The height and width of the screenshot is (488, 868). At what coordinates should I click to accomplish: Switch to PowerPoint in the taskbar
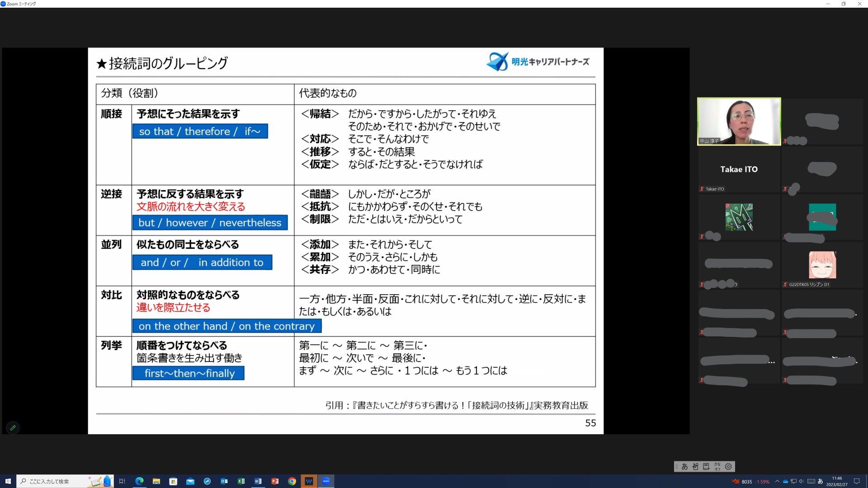pos(275,481)
